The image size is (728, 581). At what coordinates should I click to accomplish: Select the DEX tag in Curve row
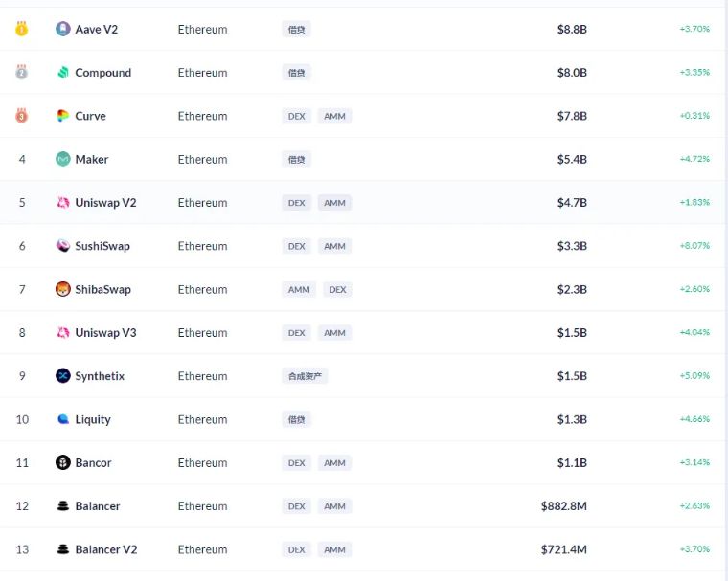[296, 116]
